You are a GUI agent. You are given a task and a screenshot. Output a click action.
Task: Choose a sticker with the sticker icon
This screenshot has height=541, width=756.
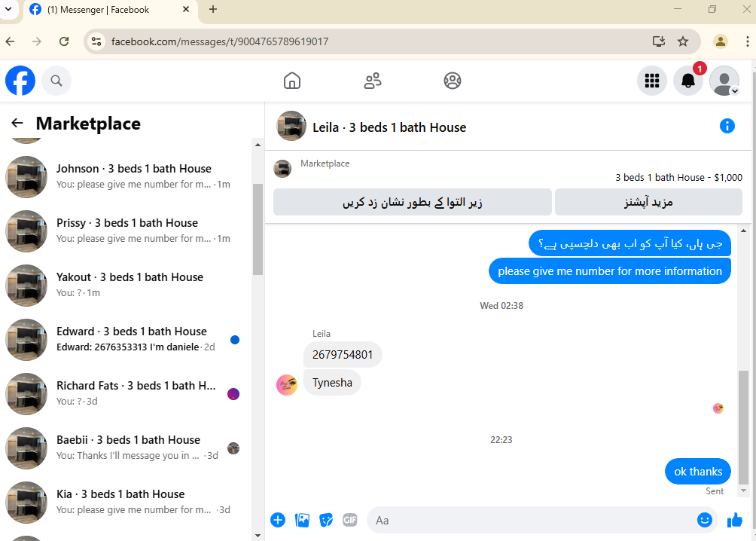point(326,520)
